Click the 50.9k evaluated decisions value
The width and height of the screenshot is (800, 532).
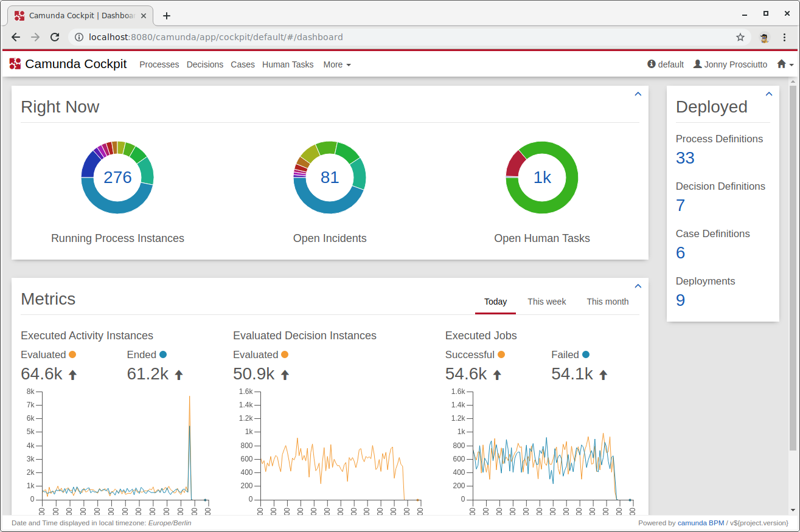click(254, 374)
